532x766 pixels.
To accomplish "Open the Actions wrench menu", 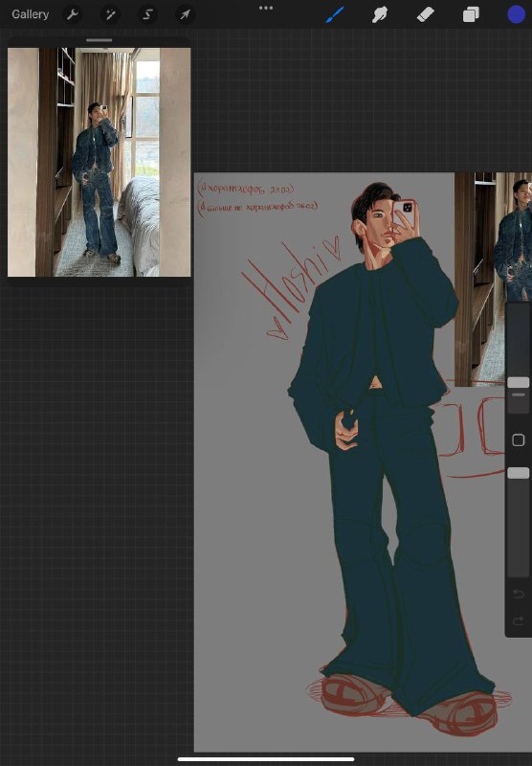I will point(73,14).
